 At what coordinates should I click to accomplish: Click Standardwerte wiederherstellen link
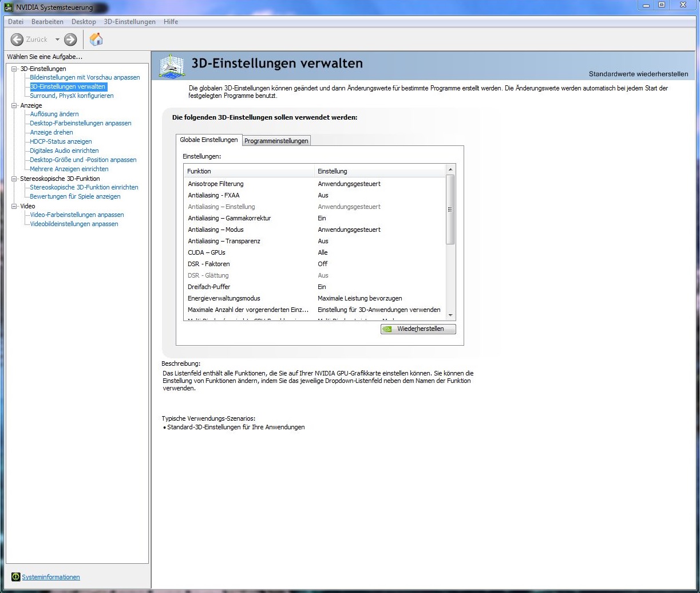click(639, 74)
